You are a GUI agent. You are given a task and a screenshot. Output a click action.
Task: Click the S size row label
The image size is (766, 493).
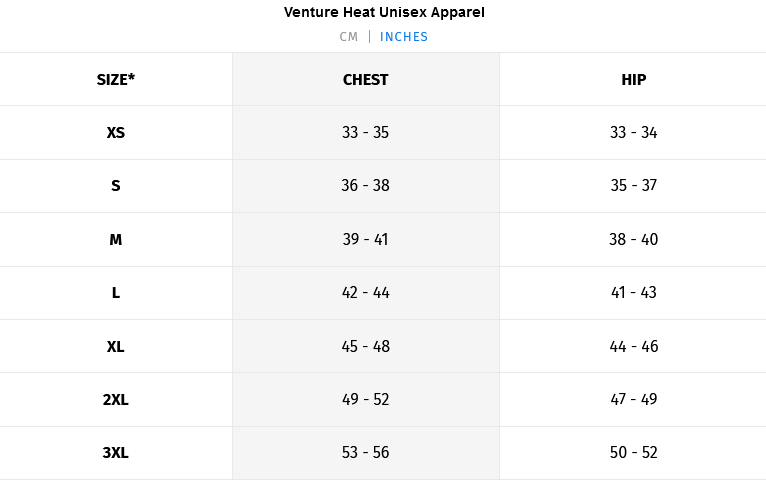coord(116,186)
